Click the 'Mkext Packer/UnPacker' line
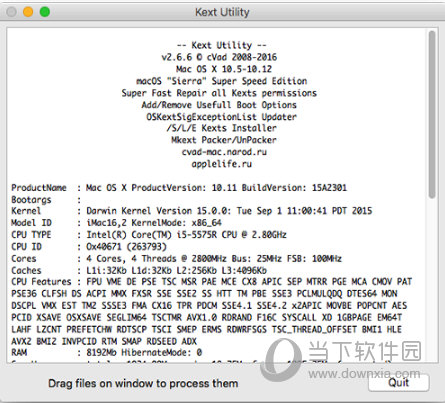The height and width of the screenshot is (403, 445). point(224,140)
